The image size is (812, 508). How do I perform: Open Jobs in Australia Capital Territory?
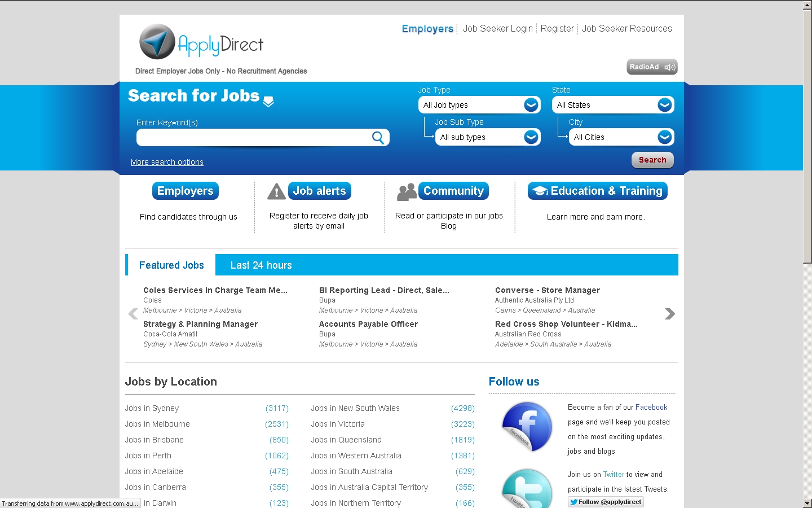click(369, 487)
